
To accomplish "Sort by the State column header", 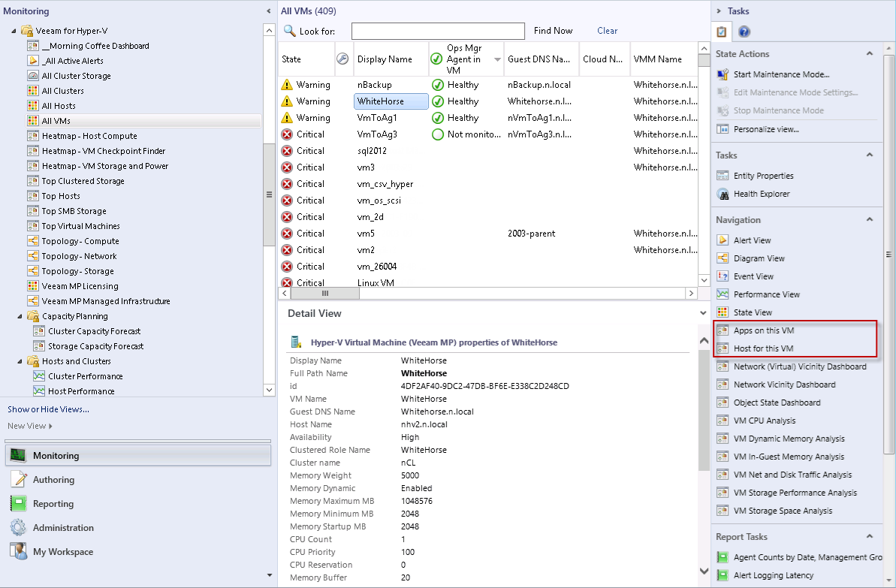I will 306,59.
